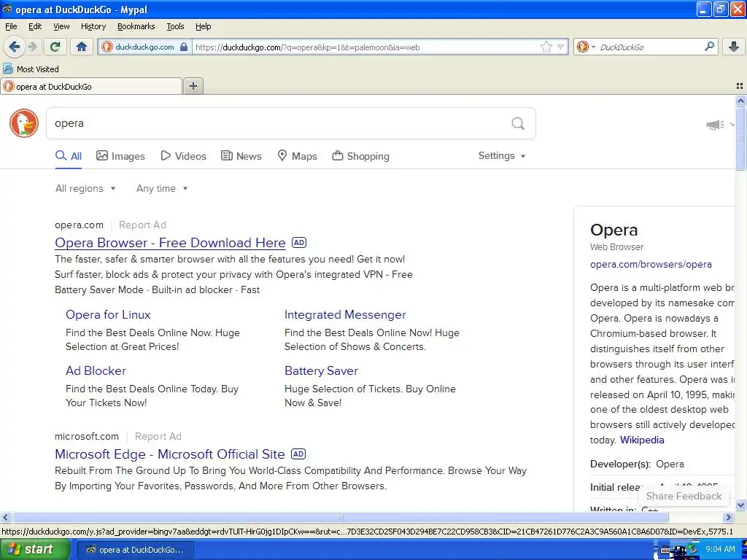Click the horizontal scrollbar thumb
Viewport: 747px width, 560px height.
[x=340, y=517]
